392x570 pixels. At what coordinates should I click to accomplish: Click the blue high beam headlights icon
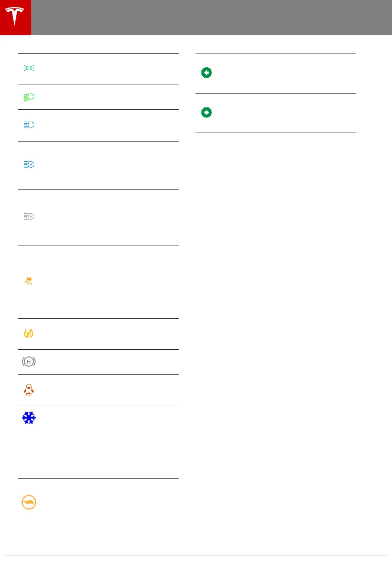pos(29,125)
